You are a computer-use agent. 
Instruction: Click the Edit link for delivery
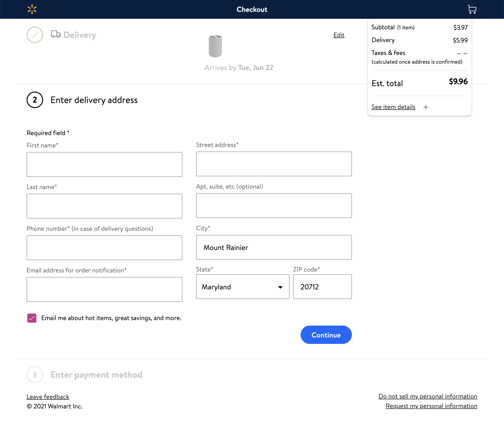pyautogui.click(x=339, y=35)
